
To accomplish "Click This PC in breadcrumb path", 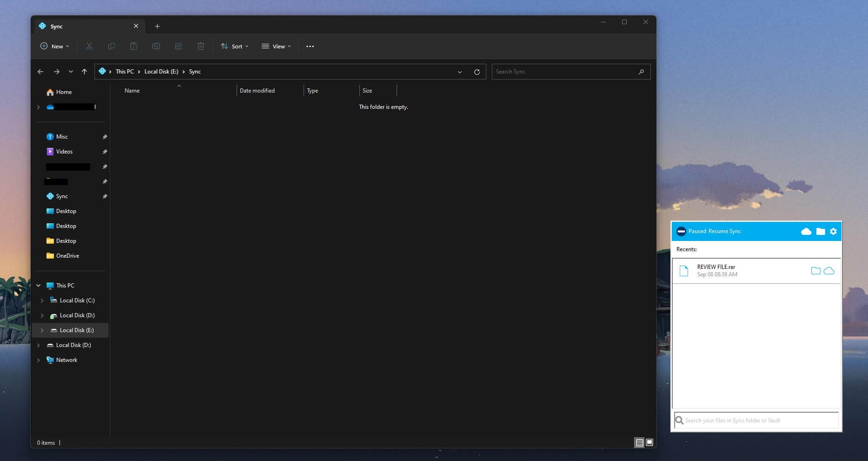I will [125, 72].
